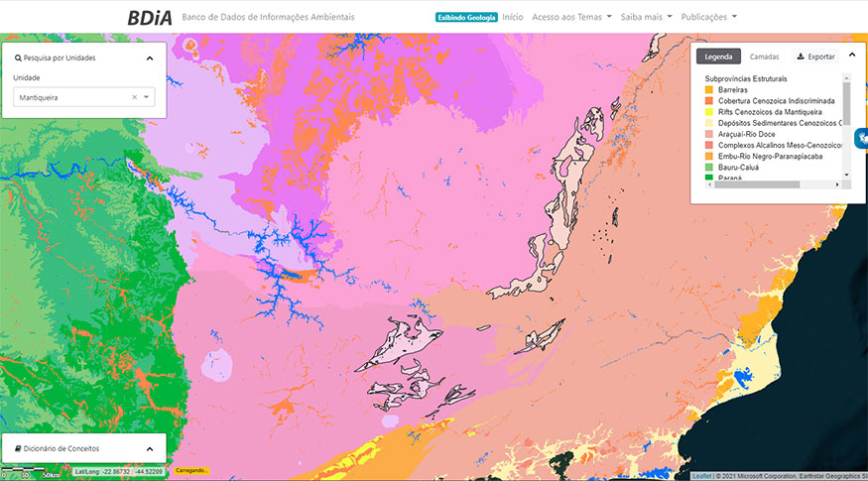Clear the Mantiqueira selection with the X icon

(134, 97)
